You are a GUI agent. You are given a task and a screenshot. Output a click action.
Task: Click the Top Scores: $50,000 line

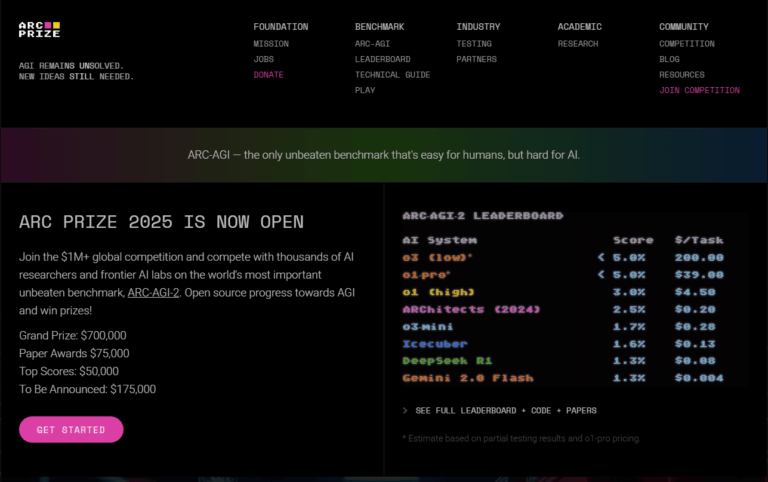click(x=69, y=371)
